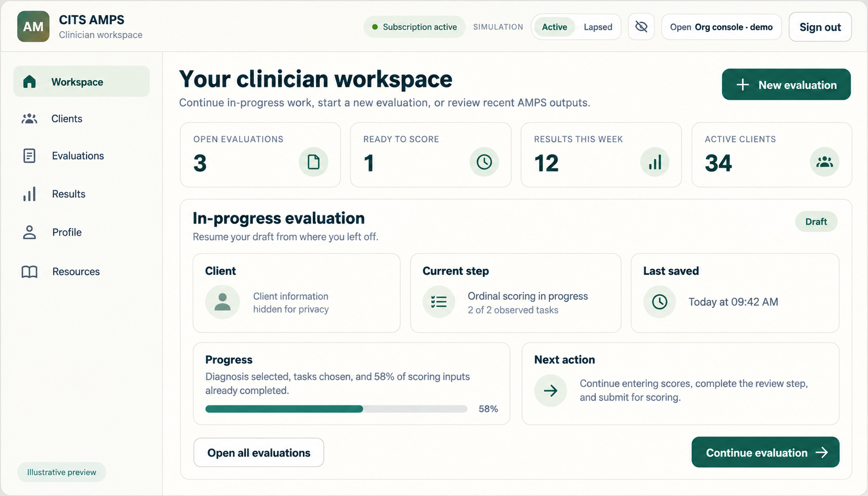This screenshot has height=496, width=868.
Task: Click the Open Evaluations file icon
Action: click(313, 162)
